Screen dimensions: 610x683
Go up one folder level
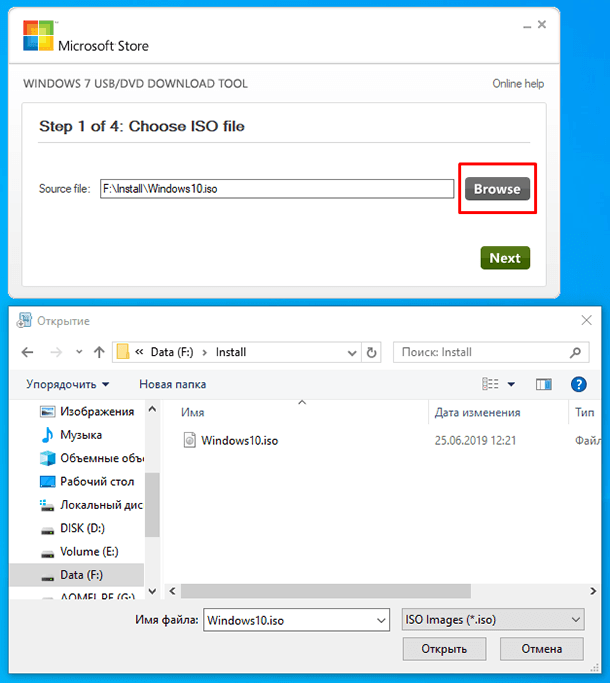99,352
